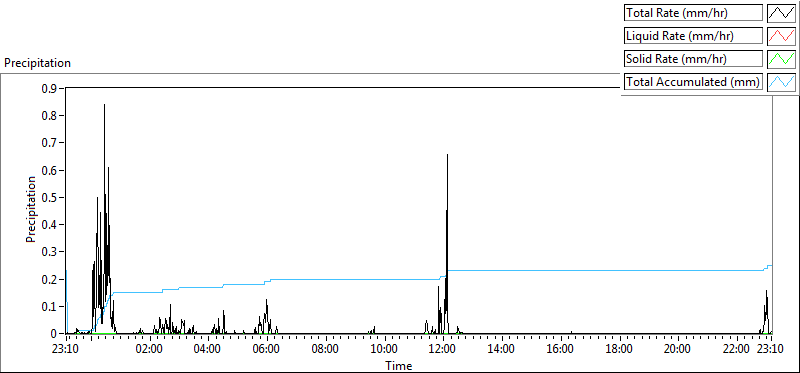Click the green Solid Rate plot icon
This screenshot has width=800, height=373.
(x=781, y=59)
